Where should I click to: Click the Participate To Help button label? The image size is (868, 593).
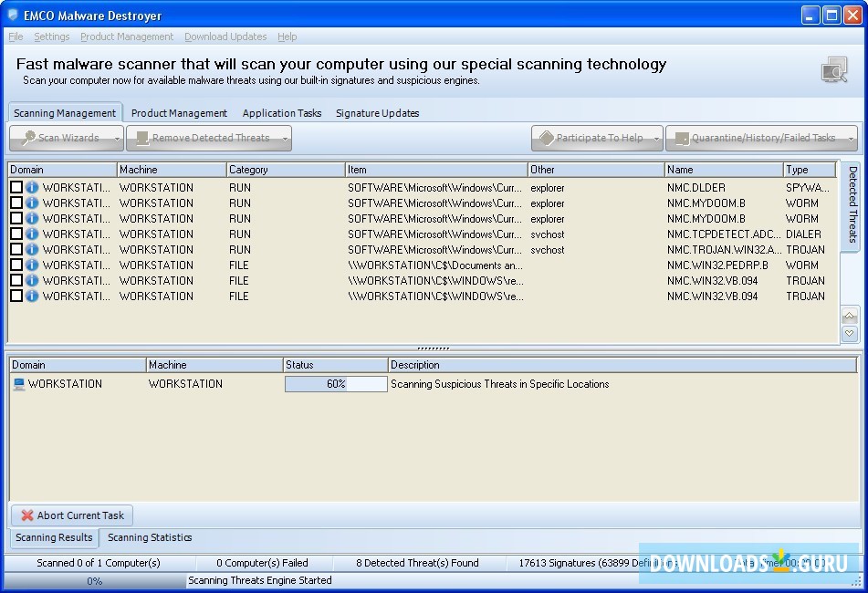[x=600, y=138]
